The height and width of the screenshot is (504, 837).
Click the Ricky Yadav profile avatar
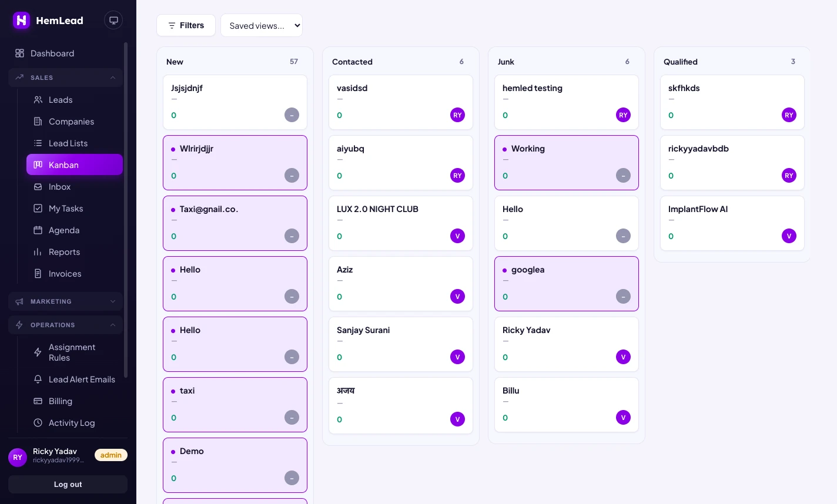tap(18, 458)
